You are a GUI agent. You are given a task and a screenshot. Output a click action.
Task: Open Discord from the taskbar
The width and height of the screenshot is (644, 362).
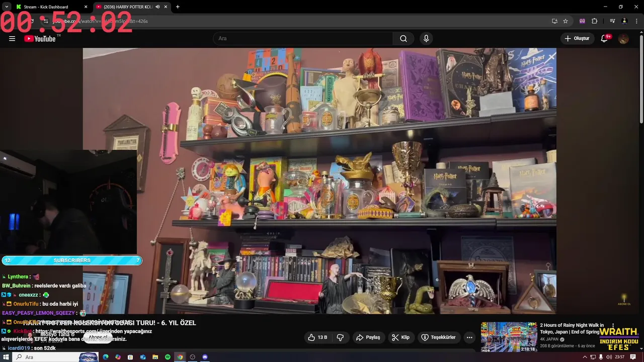pyautogui.click(x=205, y=357)
